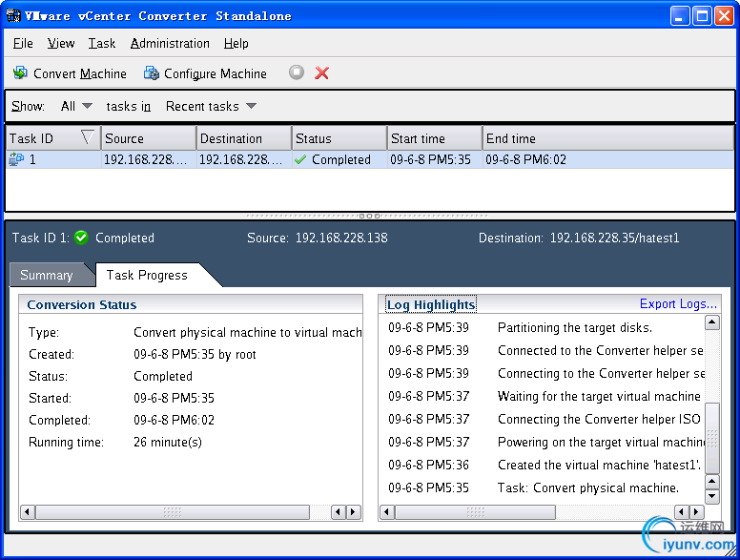Minimize the Converter window
Screen dimensions: 740x560
pos(680,16)
